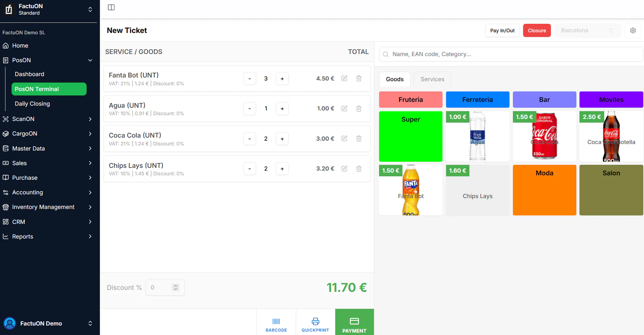
Task: Select the Fruteria category tile
Action: (x=411, y=100)
